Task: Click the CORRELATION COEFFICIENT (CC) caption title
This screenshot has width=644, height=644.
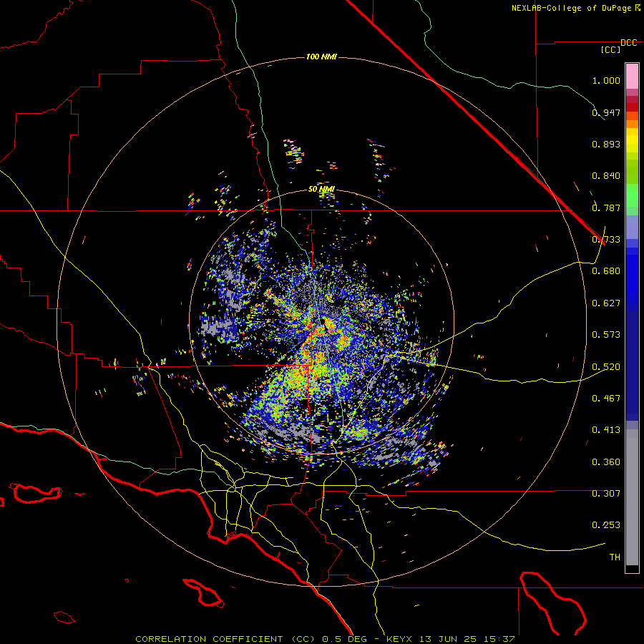Action: [x=224, y=639]
